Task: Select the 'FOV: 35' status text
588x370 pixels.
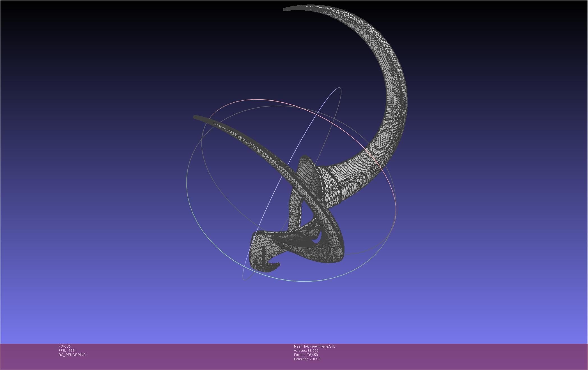Action: coord(65,346)
